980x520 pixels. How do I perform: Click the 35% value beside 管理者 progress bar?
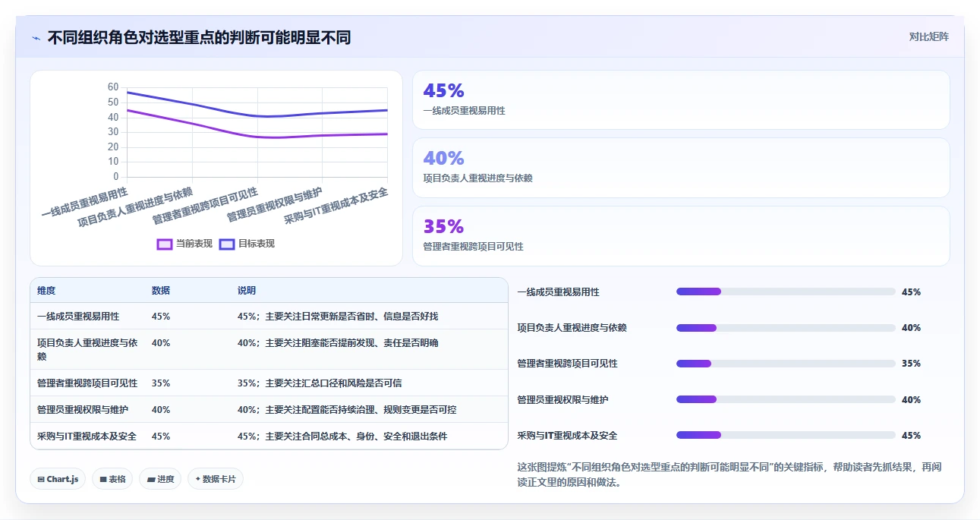(911, 364)
